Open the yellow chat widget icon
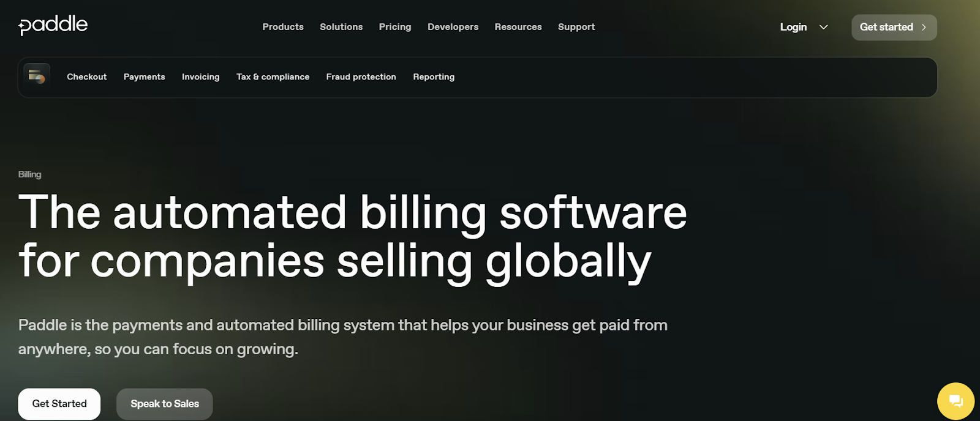980x421 pixels. pos(956,401)
